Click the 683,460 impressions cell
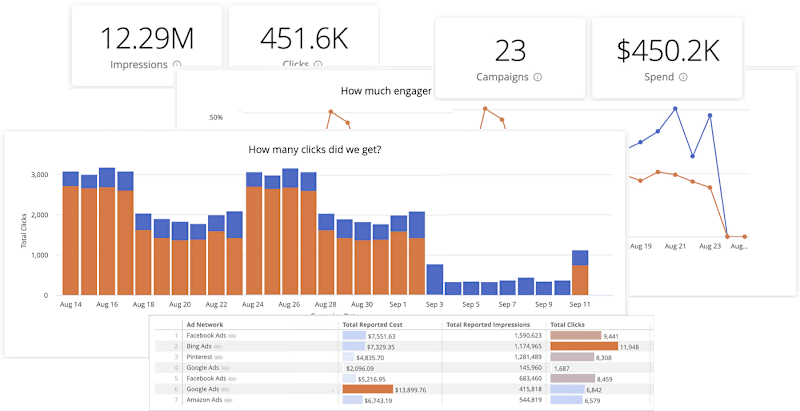The width and height of the screenshot is (800, 411). pyautogui.click(x=531, y=379)
